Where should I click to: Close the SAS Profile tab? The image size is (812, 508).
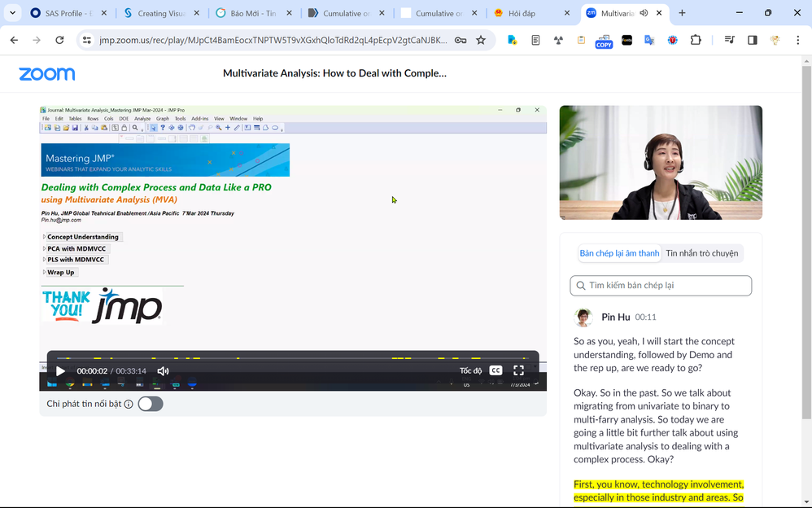[103, 14]
